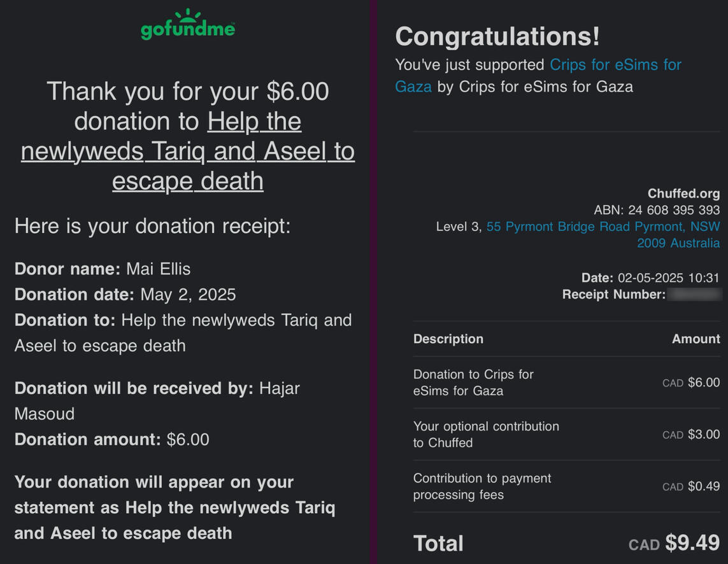Screen dimensions: 728x564
Task: Select the donor name Mai Ellis
Action: coord(158,269)
